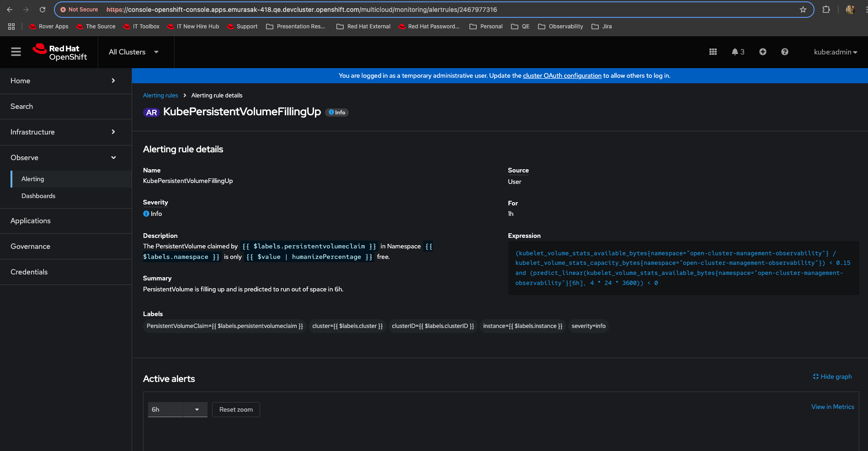Open the browser extensions puzzle icon

pos(826,10)
